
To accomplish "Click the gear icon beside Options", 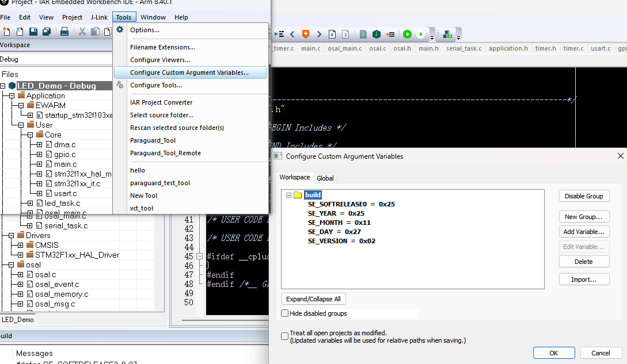I will click(x=120, y=29).
